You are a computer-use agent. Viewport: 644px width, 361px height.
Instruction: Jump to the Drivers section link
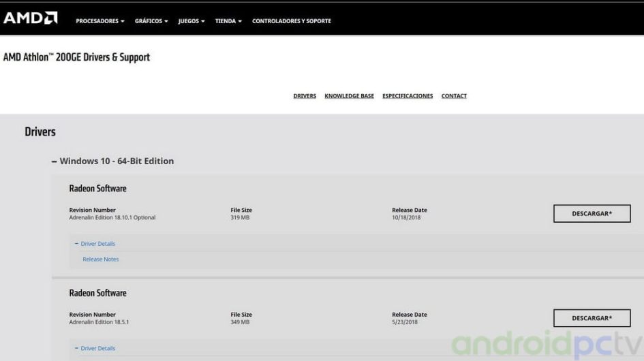[x=305, y=96]
